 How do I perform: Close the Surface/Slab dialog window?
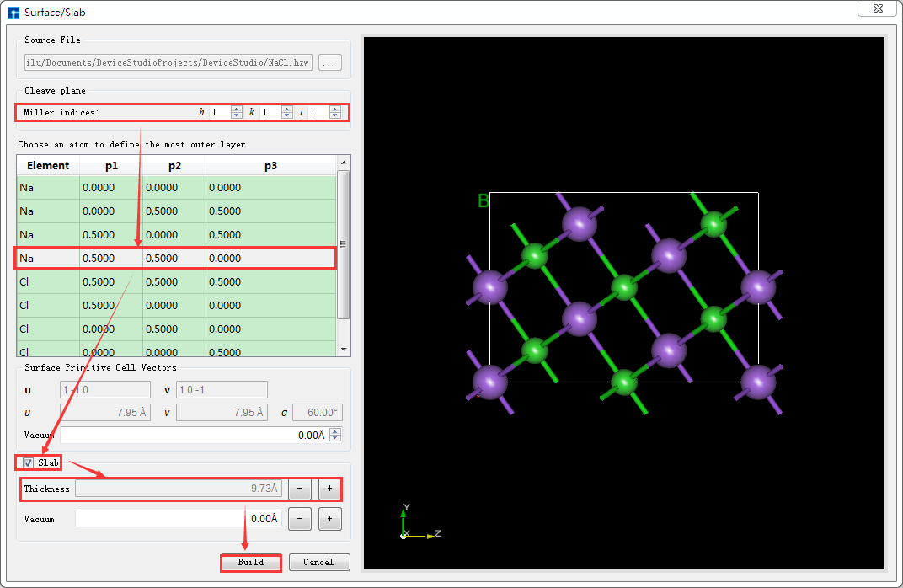click(876, 9)
